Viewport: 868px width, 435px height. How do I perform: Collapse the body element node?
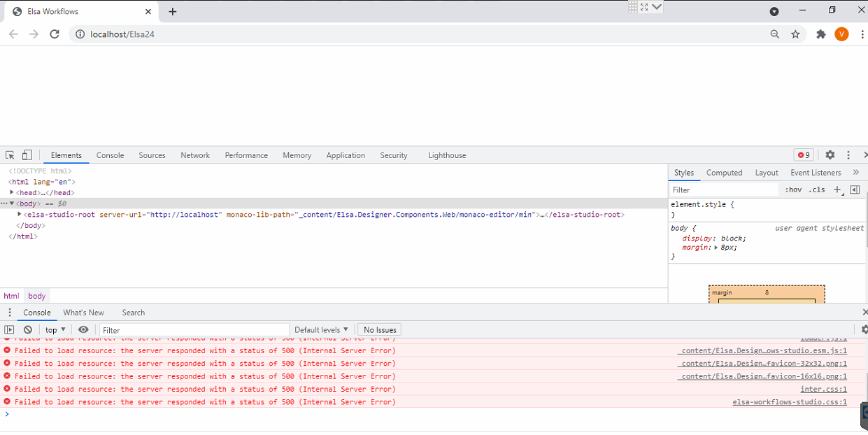[12, 204]
